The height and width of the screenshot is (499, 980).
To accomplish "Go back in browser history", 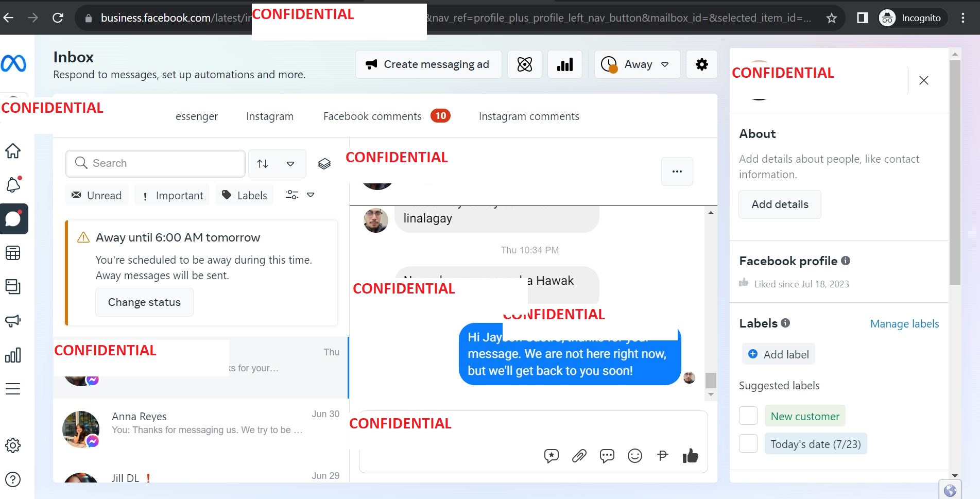I will click(9, 18).
